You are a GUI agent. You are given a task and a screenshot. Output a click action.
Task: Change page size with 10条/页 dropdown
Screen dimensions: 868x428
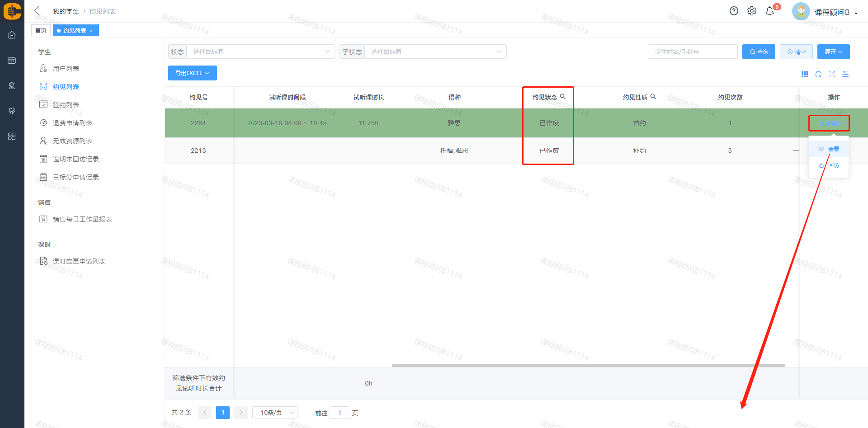click(x=274, y=413)
